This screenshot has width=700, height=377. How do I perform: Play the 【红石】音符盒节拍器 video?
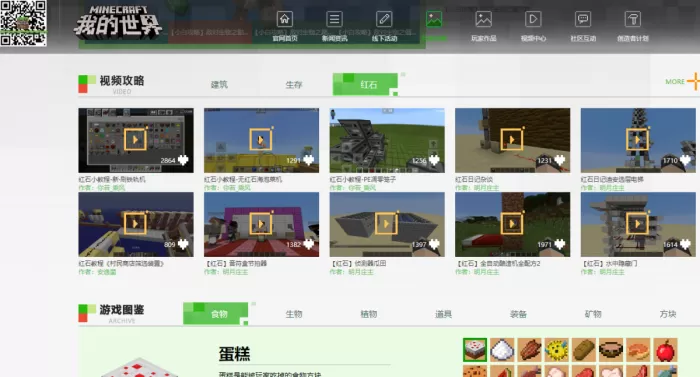point(261,224)
